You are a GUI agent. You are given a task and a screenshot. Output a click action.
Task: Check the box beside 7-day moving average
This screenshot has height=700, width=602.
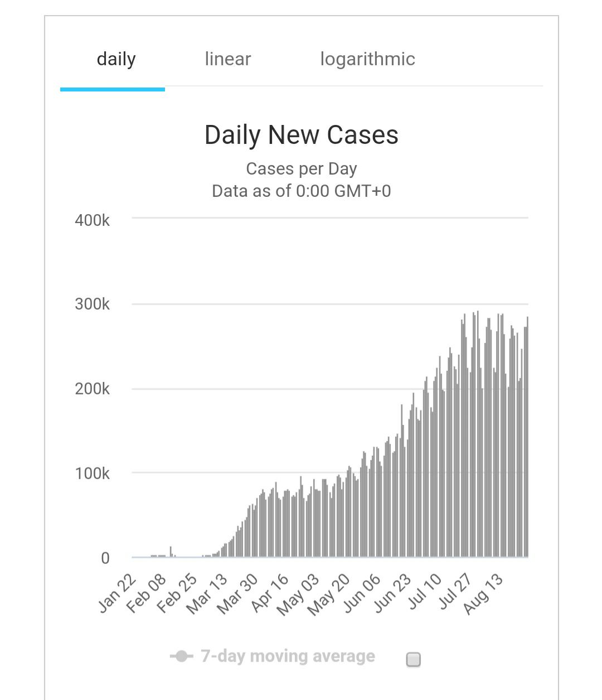(413, 660)
